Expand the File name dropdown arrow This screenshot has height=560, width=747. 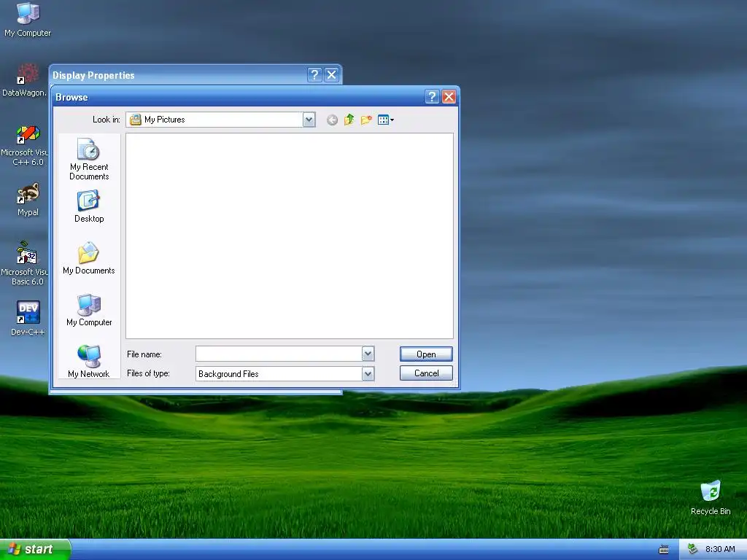click(368, 354)
